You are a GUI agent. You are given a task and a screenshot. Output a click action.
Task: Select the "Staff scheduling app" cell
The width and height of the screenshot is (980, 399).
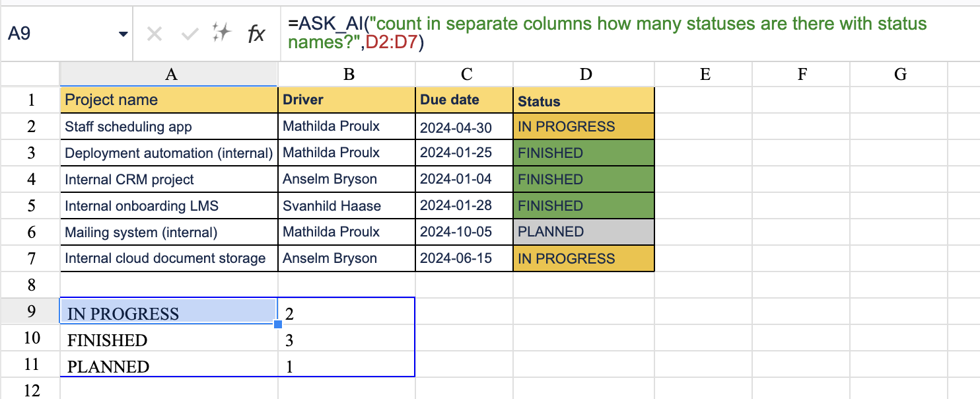click(169, 126)
